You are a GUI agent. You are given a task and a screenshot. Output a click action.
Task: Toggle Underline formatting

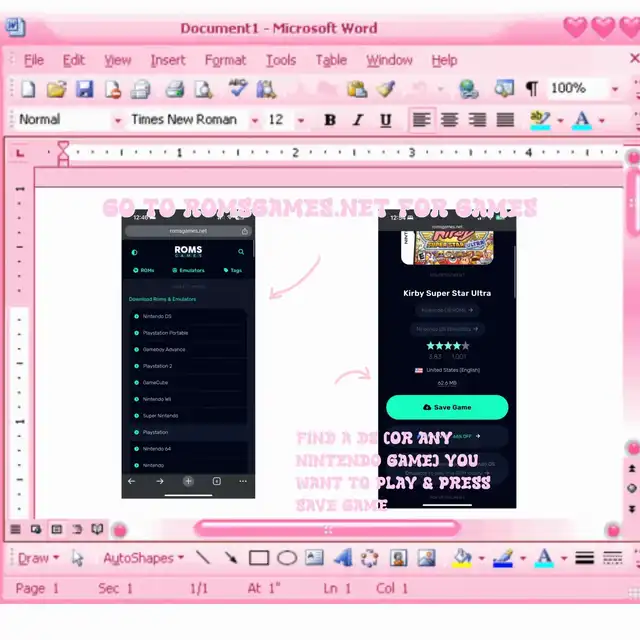click(386, 120)
